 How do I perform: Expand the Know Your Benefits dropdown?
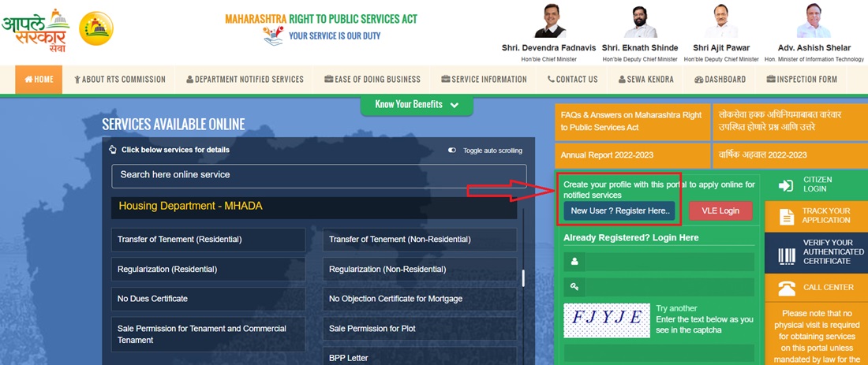(417, 105)
